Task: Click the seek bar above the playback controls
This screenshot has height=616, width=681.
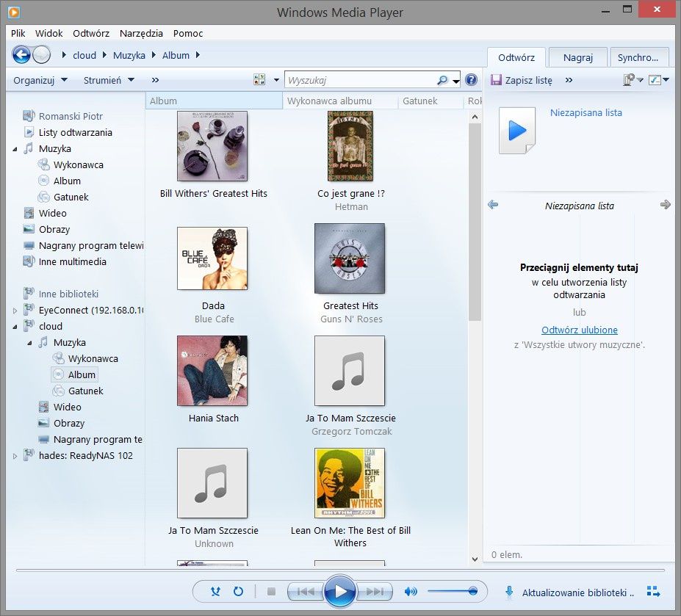Action: 341,570
